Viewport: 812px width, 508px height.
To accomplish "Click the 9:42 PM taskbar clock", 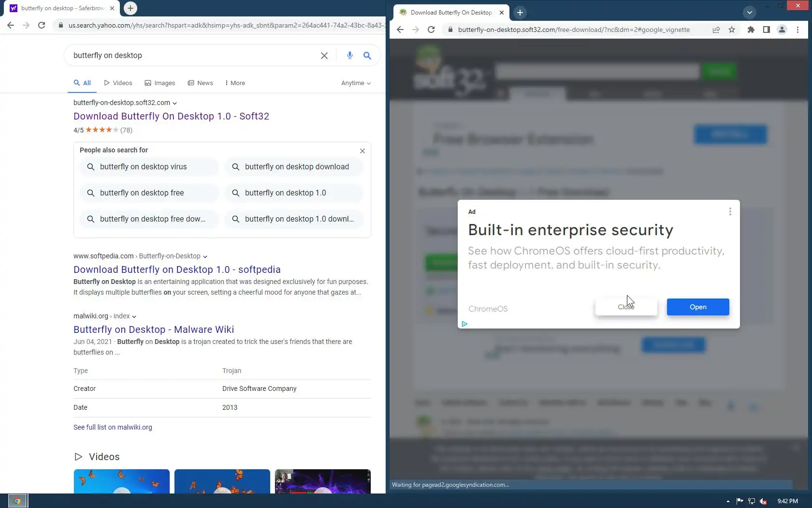I will [x=787, y=501].
